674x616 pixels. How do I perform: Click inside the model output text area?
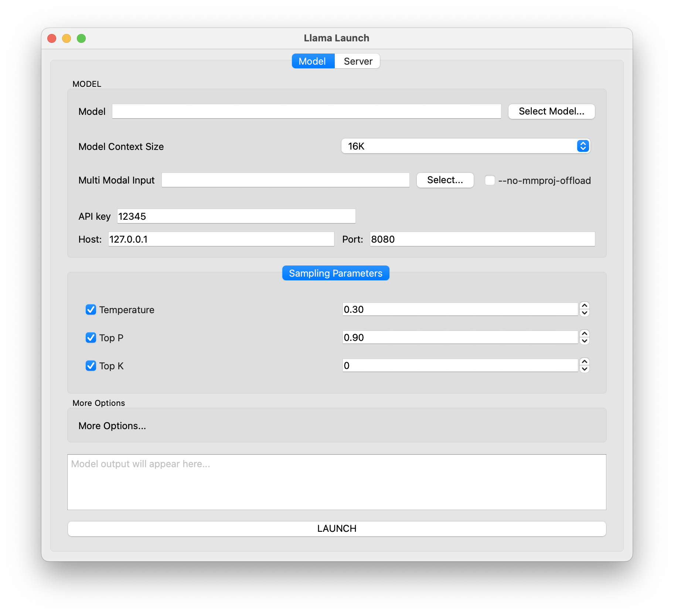click(337, 482)
